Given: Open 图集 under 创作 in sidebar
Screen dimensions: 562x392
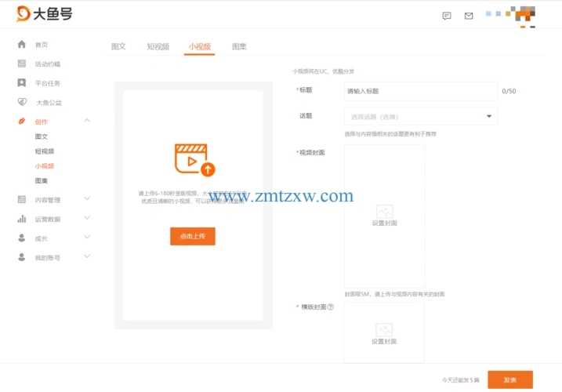Looking at the screenshot, I should [x=42, y=181].
